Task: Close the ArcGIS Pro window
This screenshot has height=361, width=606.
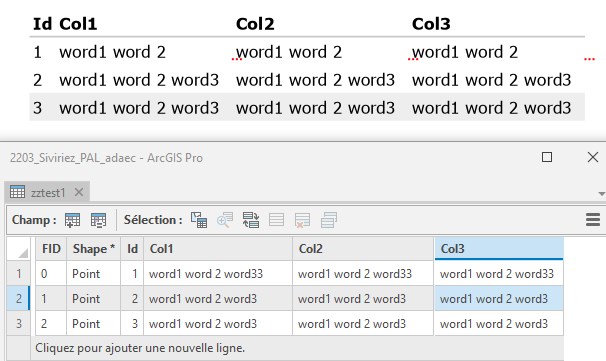Action: click(x=593, y=157)
